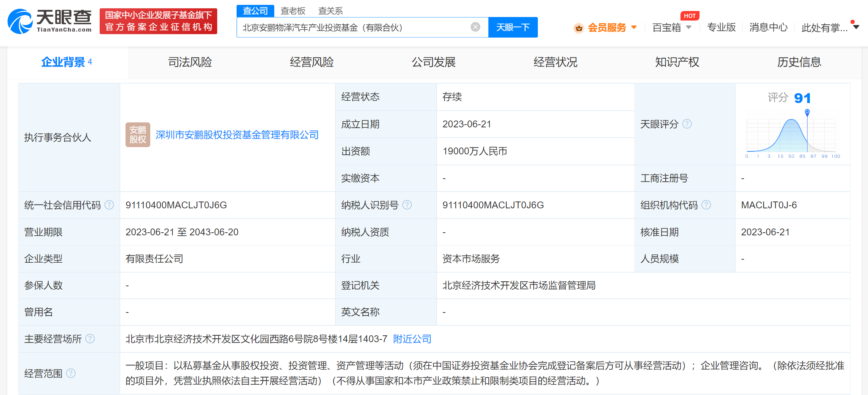Expand the user account dropdown arrow
868x395 pixels.
pos(856,27)
